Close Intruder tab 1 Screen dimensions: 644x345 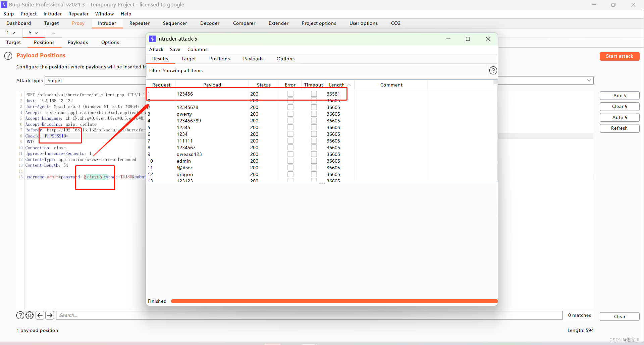14,33
